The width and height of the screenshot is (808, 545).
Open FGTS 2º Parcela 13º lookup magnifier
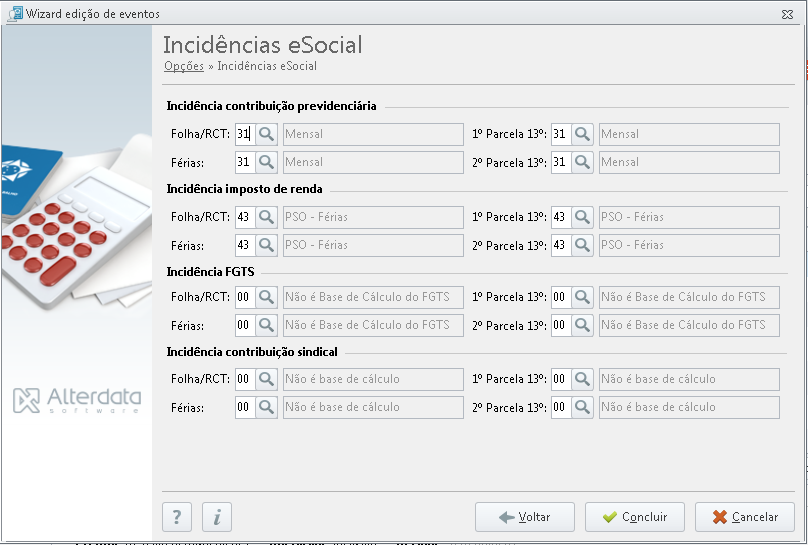tap(582, 325)
